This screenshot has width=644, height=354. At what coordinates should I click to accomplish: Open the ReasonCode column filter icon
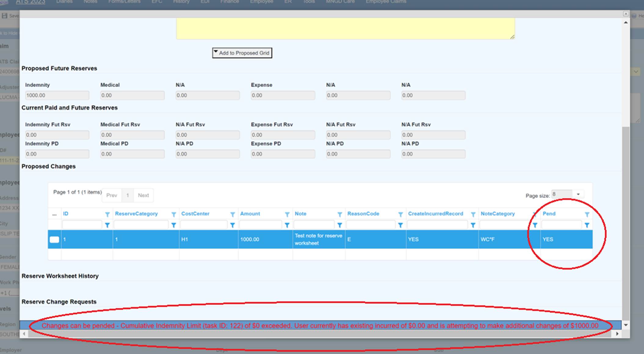(400, 215)
